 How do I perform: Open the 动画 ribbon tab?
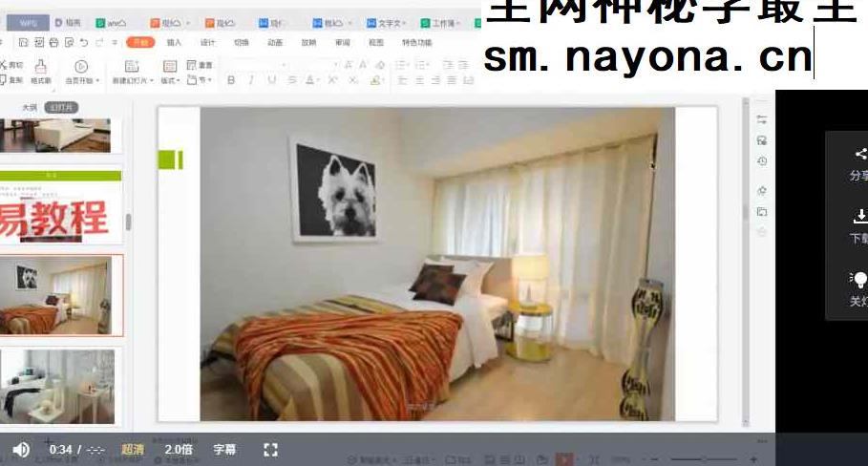275,42
